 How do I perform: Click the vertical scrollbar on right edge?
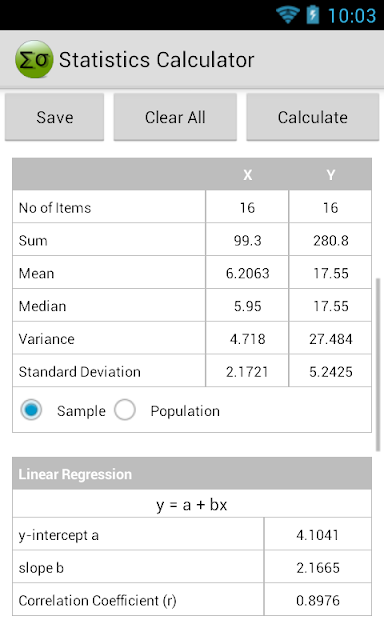[378, 365]
